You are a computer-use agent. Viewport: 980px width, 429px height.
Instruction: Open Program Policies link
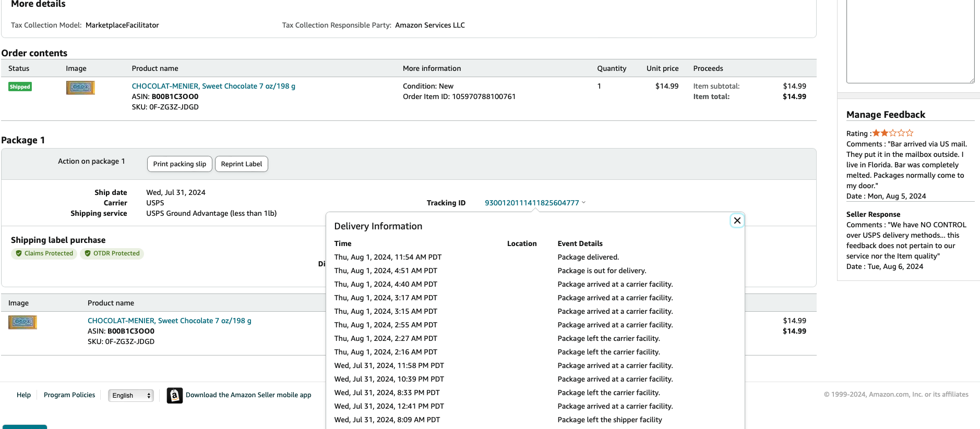(x=69, y=395)
